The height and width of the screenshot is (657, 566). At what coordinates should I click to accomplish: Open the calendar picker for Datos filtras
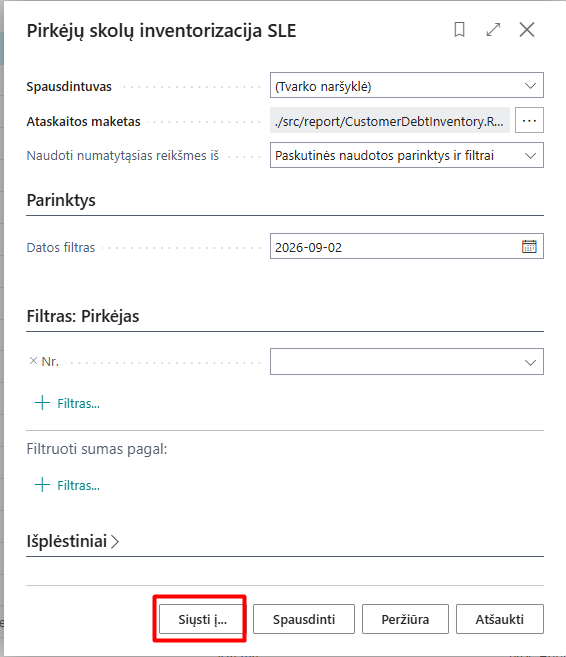pyautogui.click(x=529, y=246)
